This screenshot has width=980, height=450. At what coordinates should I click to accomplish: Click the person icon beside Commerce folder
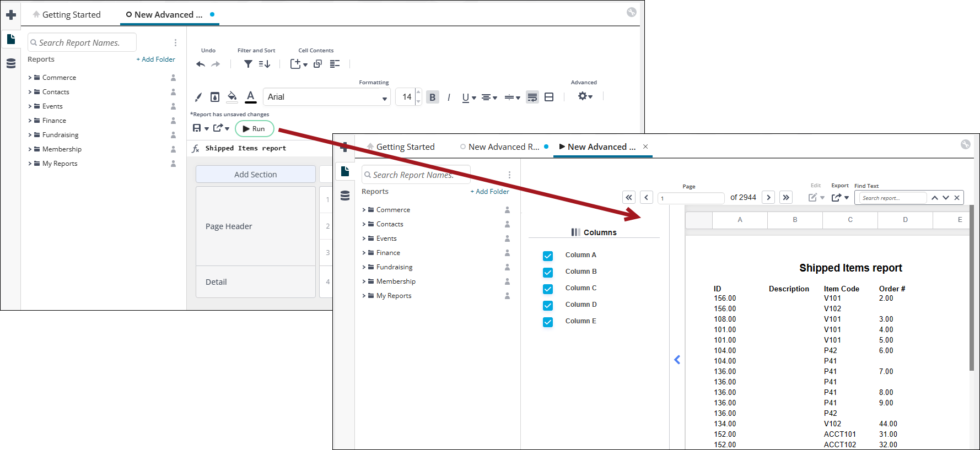tap(173, 78)
